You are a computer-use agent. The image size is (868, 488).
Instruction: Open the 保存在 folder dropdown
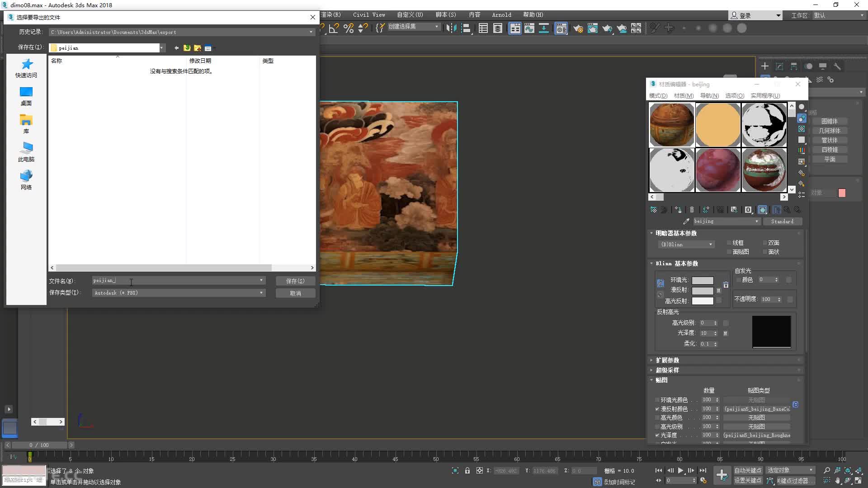pos(161,48)
